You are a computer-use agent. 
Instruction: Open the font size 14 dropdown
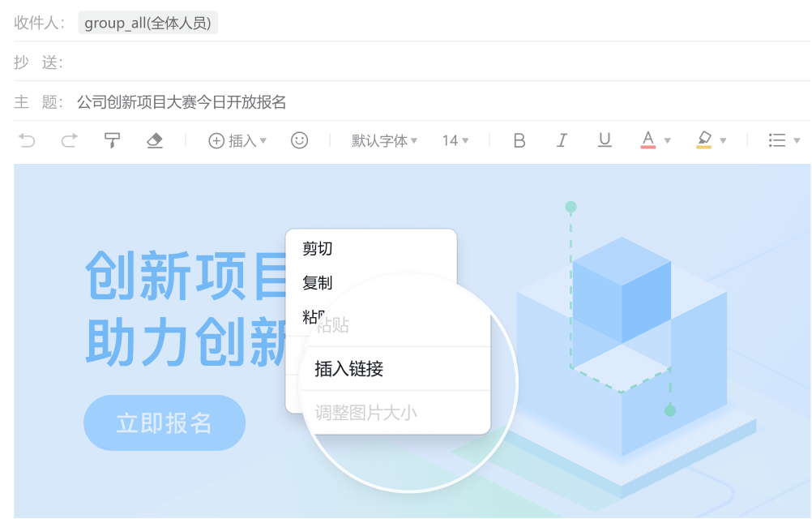[451, 140]
